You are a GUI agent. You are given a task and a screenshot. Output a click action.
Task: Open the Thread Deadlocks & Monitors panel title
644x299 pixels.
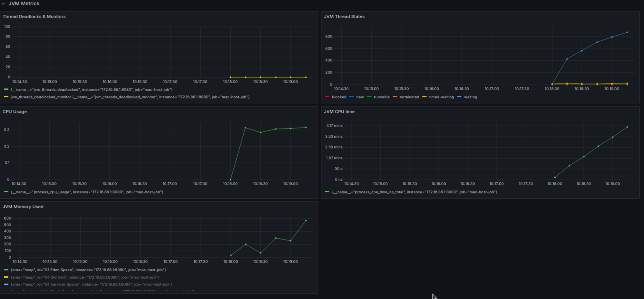point(34,16)
